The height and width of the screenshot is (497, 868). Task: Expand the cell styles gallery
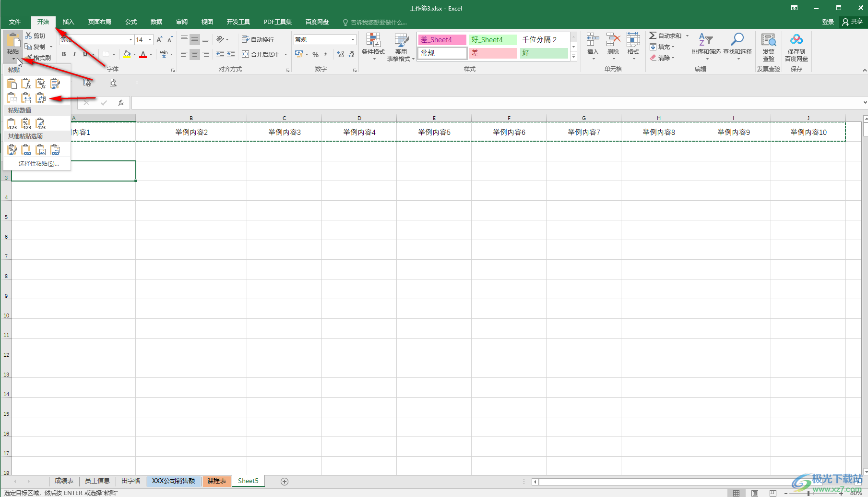(573, 56)
